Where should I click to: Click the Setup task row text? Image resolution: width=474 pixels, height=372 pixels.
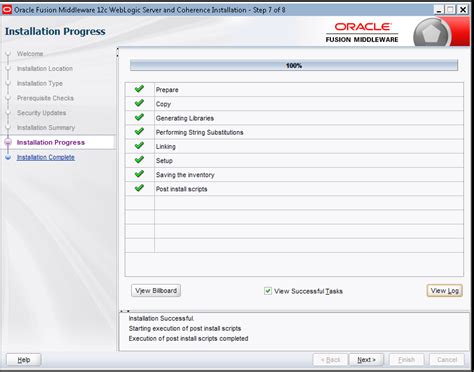164,161
